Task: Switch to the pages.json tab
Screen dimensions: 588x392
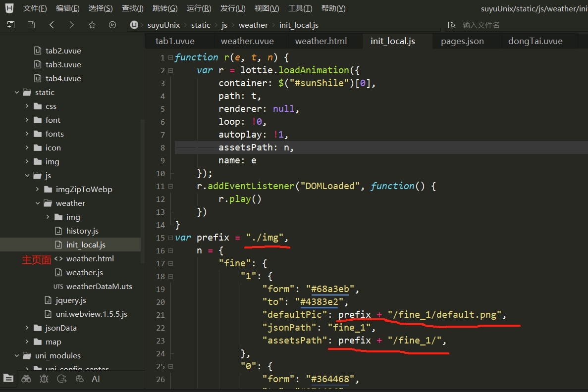Action: (x=462, y=41)
